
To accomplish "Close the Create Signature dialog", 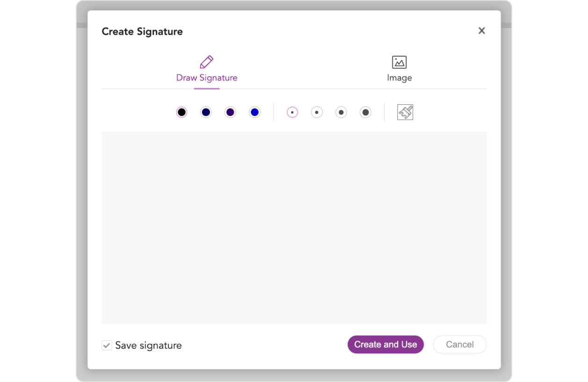I will point(481,31).
